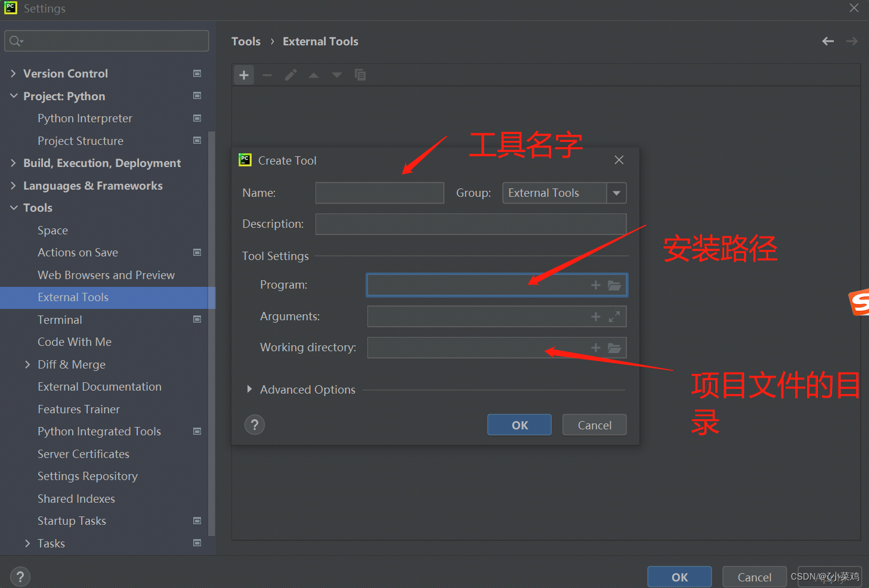Move tool up using the up arrow icon
Viewport: 869px width, 588px height.
coord(313,75)
